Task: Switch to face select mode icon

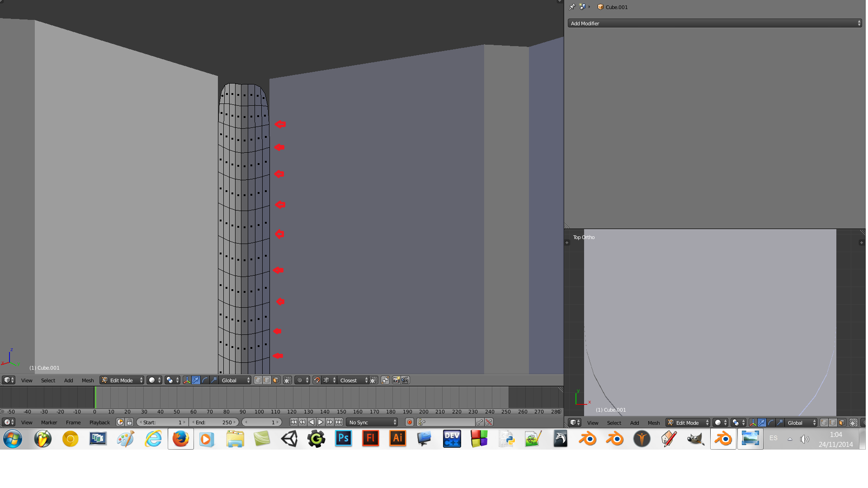Action: pos(276,380)
